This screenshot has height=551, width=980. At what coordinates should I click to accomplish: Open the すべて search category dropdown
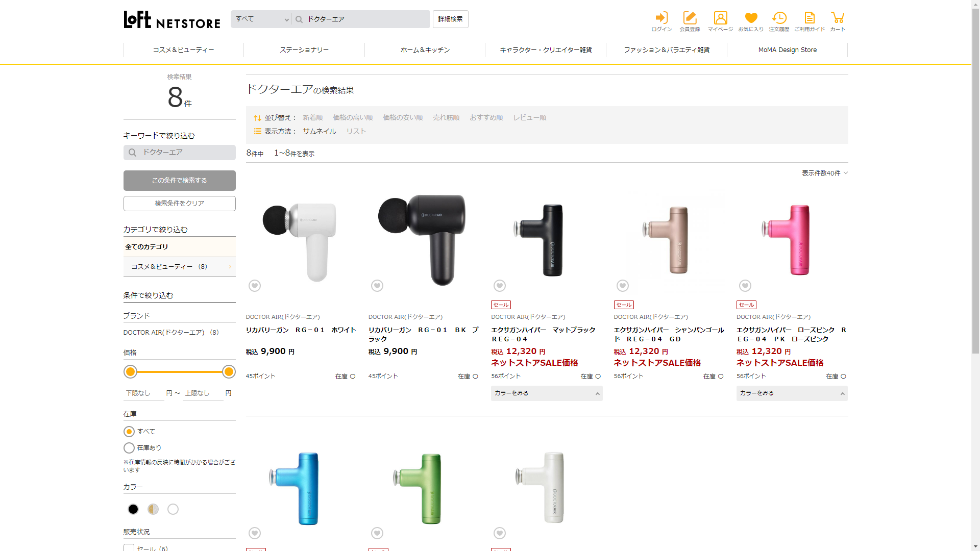click(x=261, y=19)
